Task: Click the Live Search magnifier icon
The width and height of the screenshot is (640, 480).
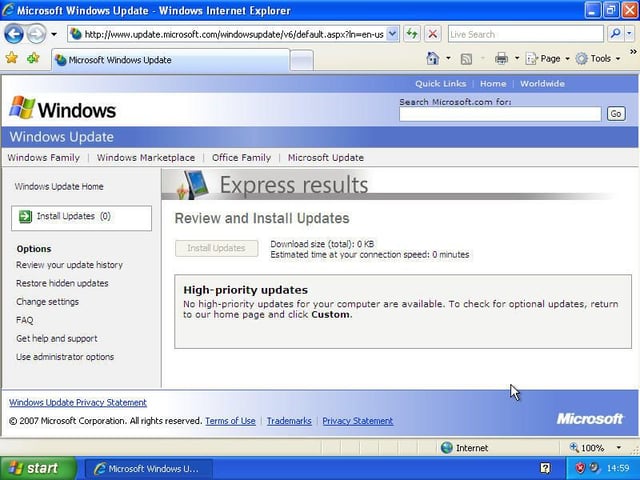Action: (615, 34)
